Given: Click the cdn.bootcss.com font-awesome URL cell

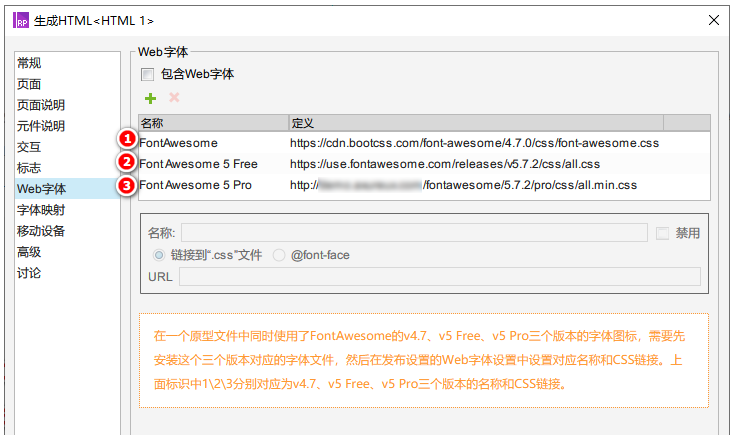Looking at the screenshot, I should click(x=474, y=143).
